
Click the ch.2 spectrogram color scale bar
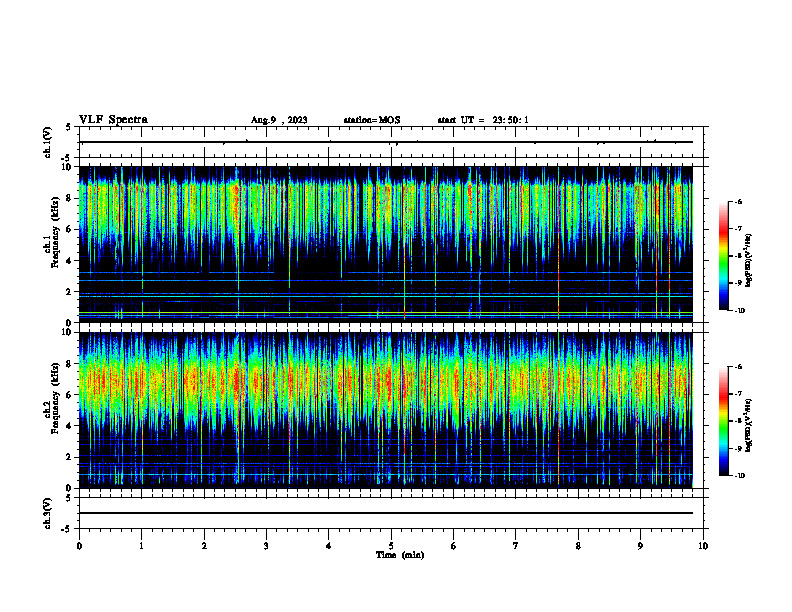(x=723, y=421)
